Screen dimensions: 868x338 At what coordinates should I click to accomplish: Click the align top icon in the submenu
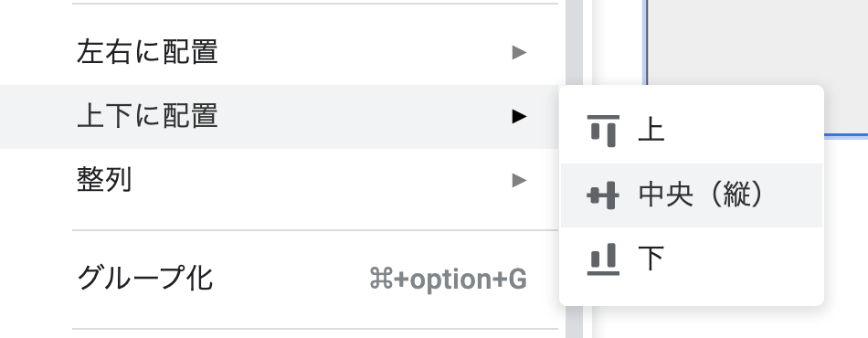point(603,132)
